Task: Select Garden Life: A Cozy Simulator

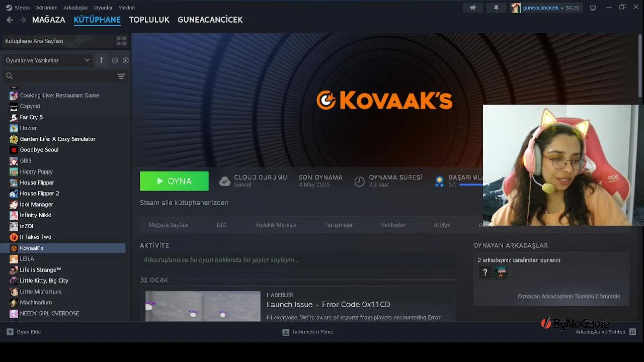Action: click(57, 139)
